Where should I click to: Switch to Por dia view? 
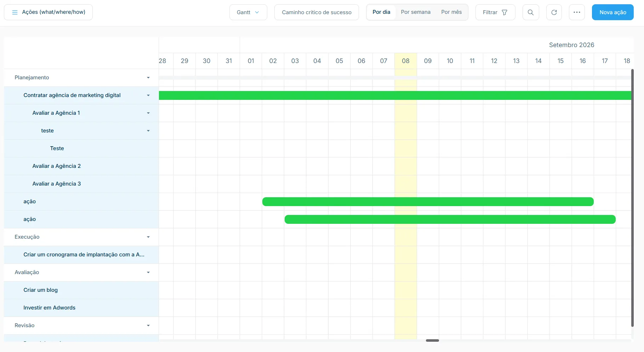click(381, 12)
